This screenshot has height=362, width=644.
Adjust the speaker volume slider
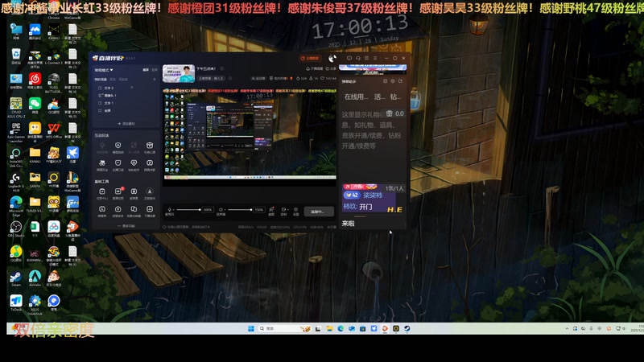(240, 210)
